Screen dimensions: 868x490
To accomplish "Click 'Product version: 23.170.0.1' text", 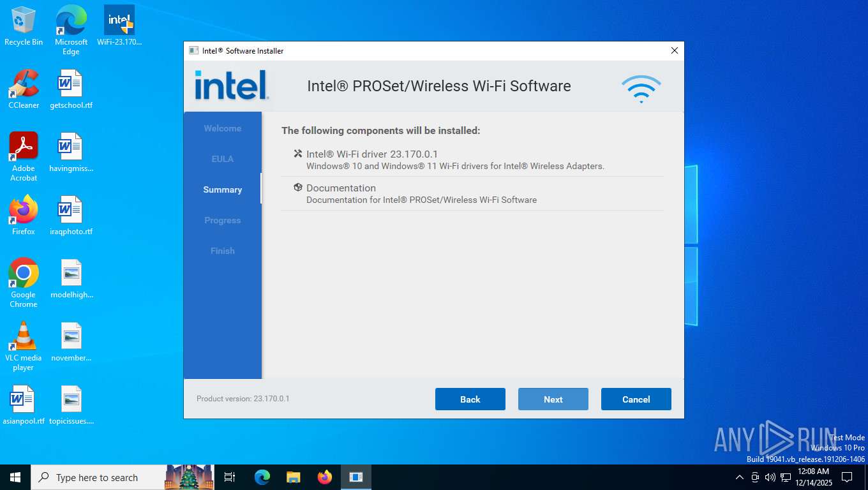I will tap(243, 399).
